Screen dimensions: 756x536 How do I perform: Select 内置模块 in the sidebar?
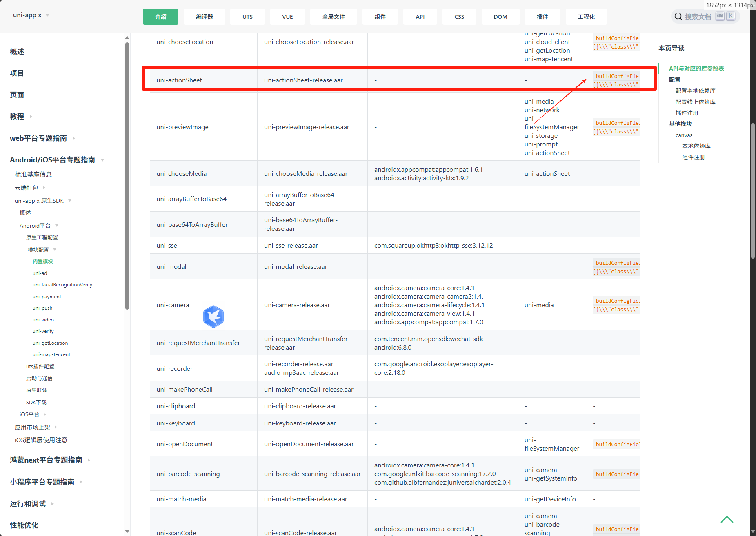(43, 261)
